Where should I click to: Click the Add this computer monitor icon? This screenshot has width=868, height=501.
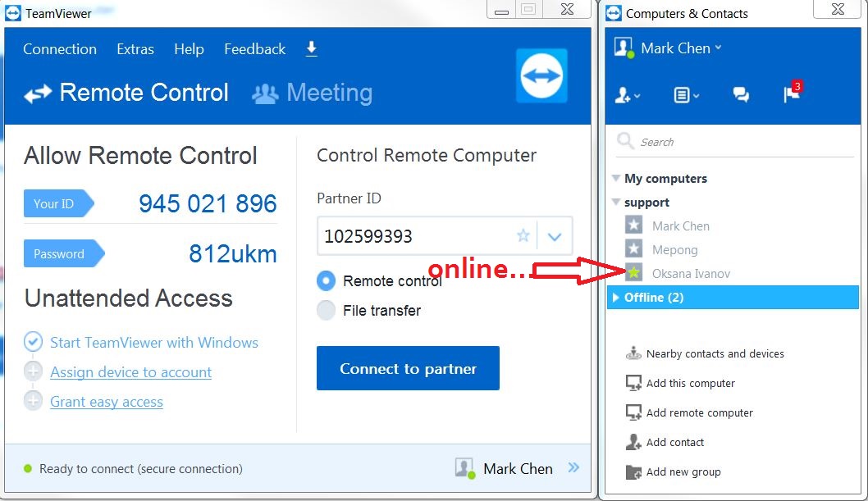[633, 383]
